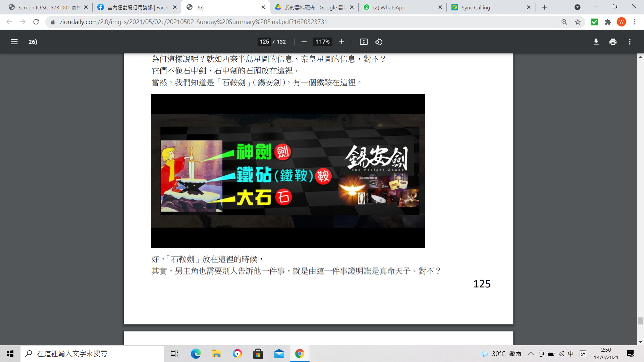The height and width of the screenshot is (362, 644).
Task: Close the WhatsApp tab
Action: click(x=440, y=7)
